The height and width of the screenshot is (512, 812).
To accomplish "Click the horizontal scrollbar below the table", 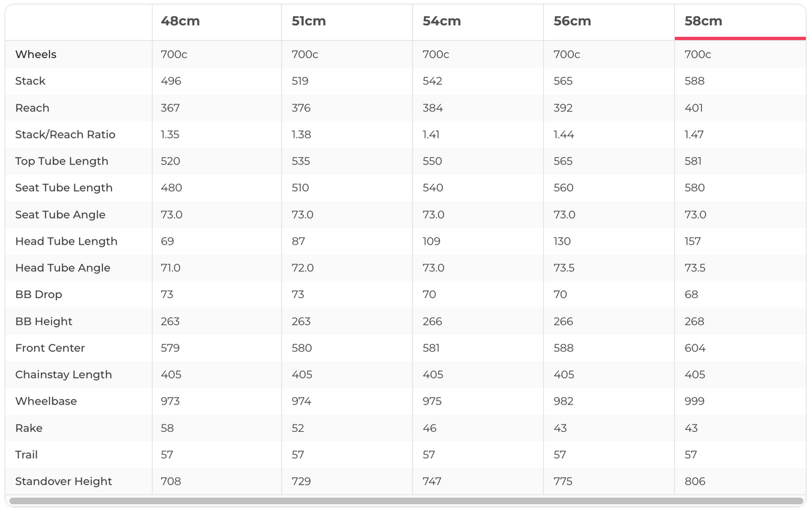I will click(405, 501).
